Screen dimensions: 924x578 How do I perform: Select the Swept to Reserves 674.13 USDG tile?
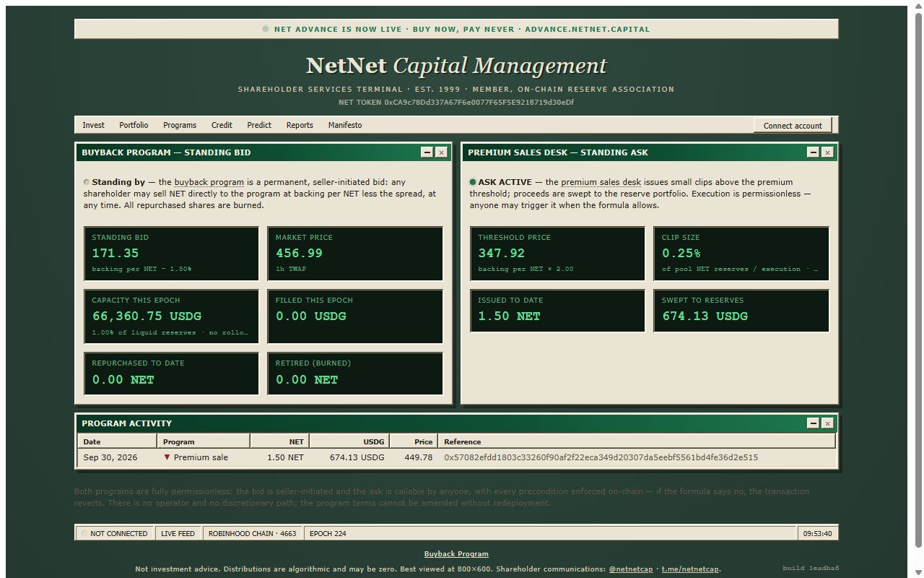click(741, 311)
